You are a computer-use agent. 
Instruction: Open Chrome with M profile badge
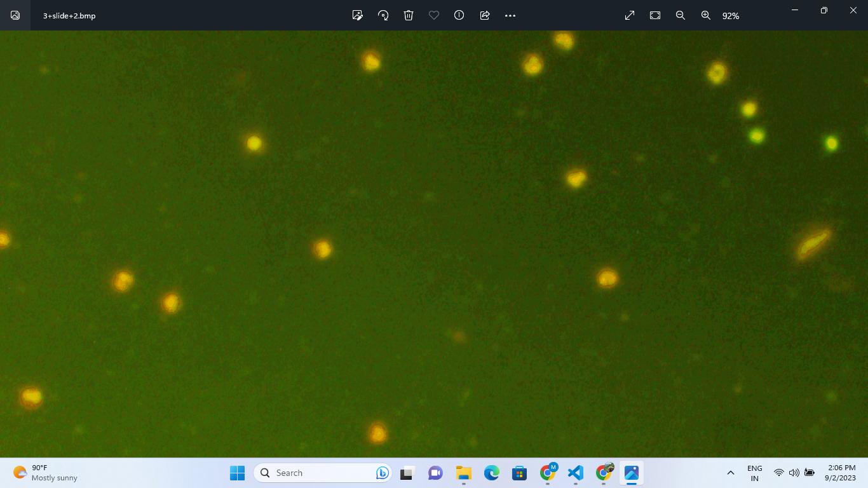[548, 473]
